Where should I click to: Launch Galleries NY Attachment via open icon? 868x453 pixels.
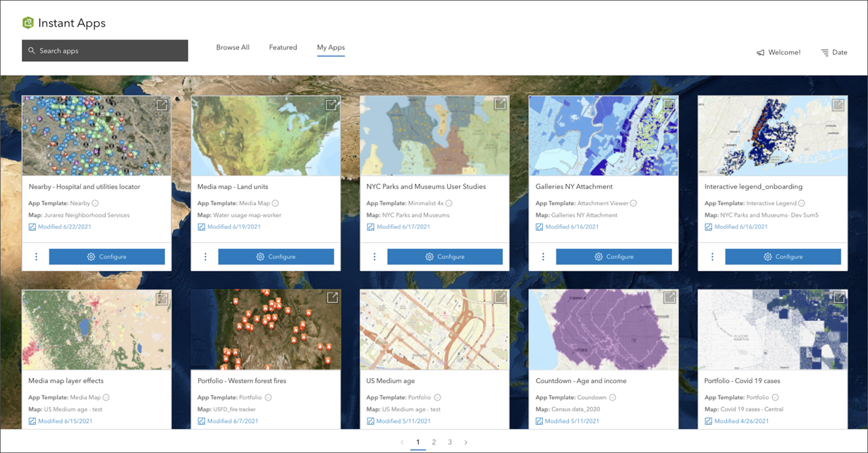(x=668, y=104)
